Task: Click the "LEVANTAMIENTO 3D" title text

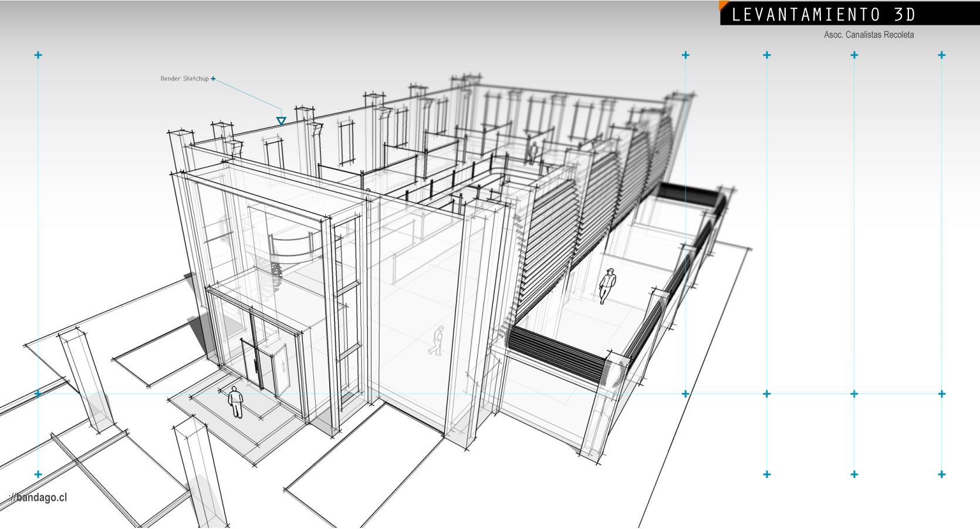Action: click(823, 15)
